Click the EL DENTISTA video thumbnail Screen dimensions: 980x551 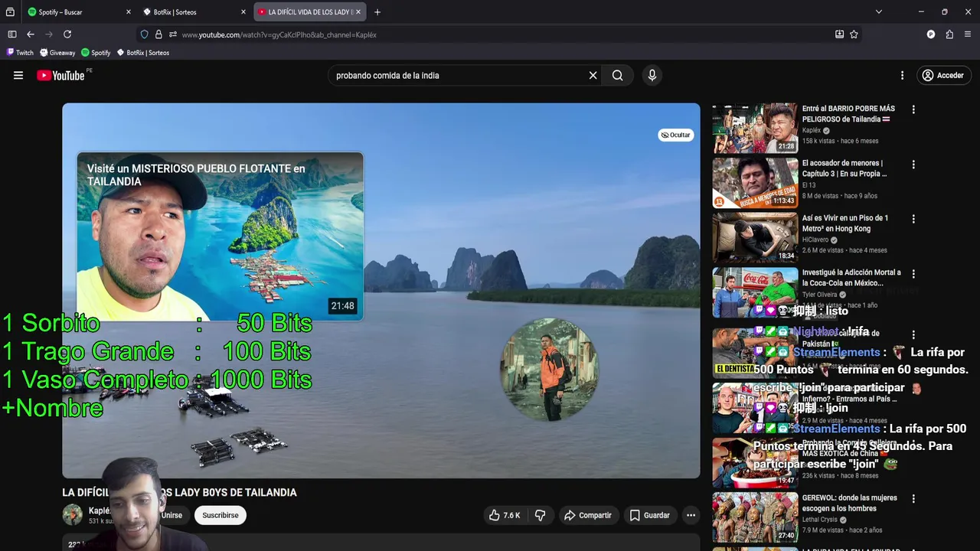coord(755,353)
